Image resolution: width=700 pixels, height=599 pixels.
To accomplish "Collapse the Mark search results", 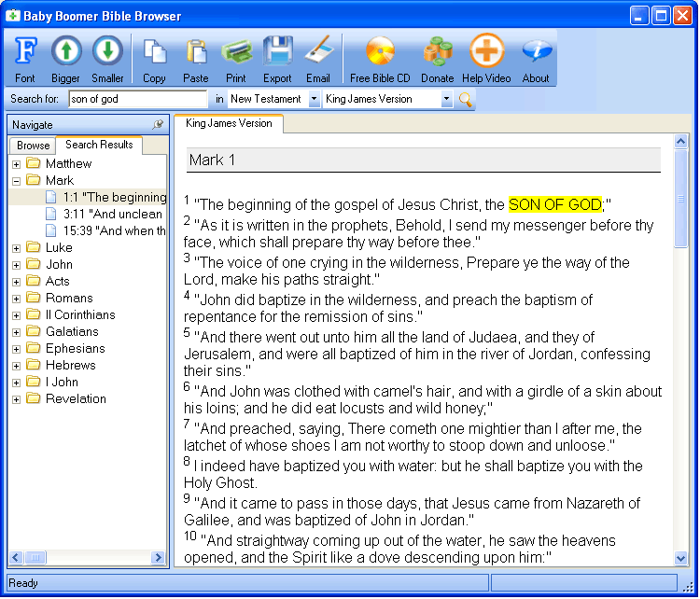I will point(16,181).
